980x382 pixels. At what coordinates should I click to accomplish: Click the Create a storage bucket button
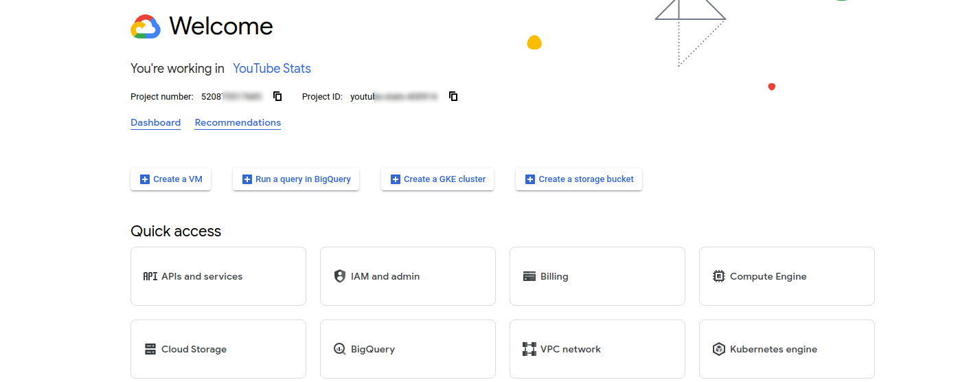click(578, 179)
